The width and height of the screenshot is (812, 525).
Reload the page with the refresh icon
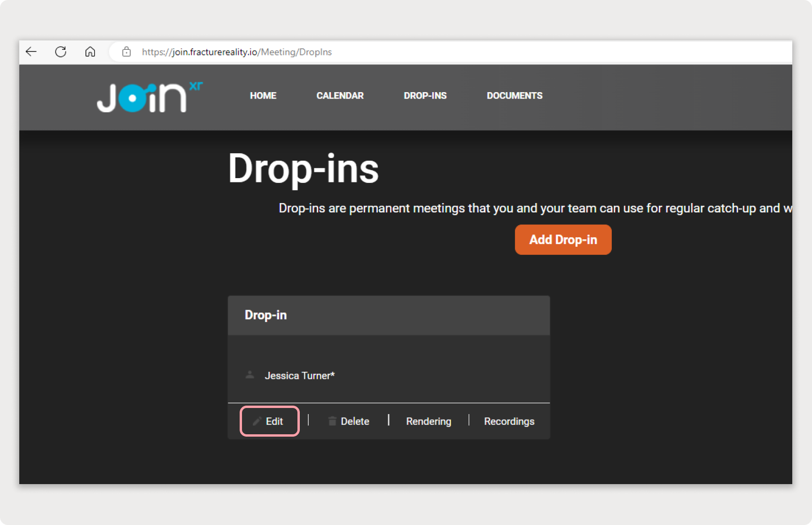[x=61, y=52]
